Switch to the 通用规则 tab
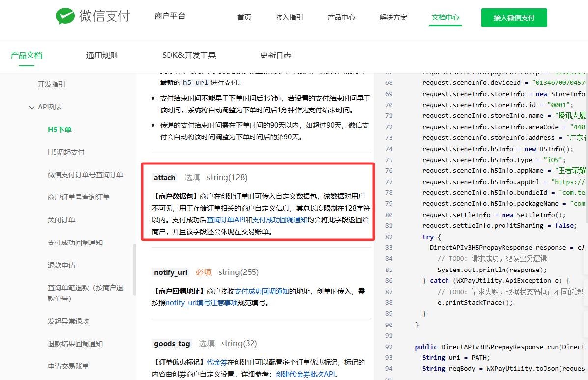 102,55
